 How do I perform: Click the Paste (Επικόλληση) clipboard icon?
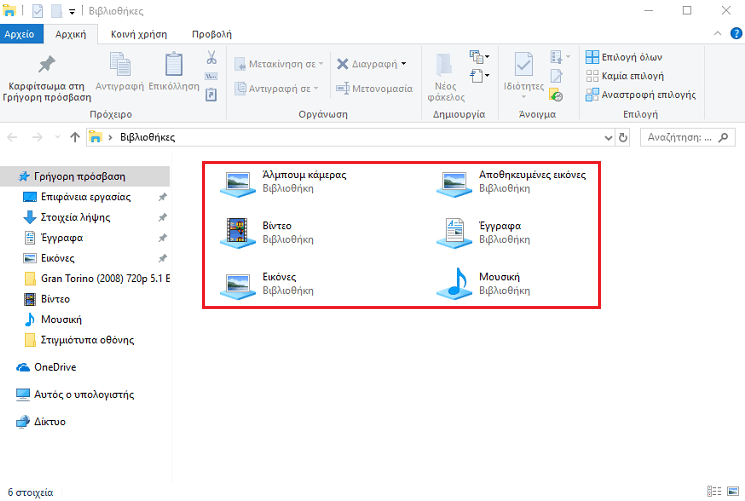click(x=174, y=64)
